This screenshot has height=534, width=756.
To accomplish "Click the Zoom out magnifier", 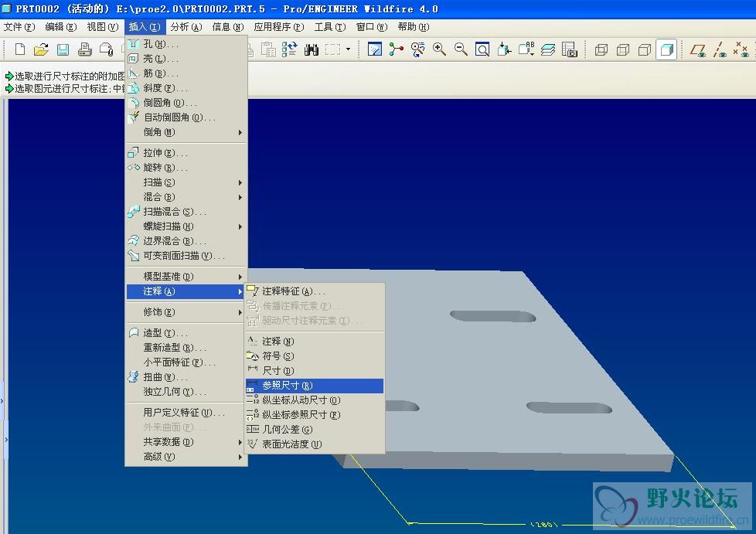I will [x=461, y=49].
